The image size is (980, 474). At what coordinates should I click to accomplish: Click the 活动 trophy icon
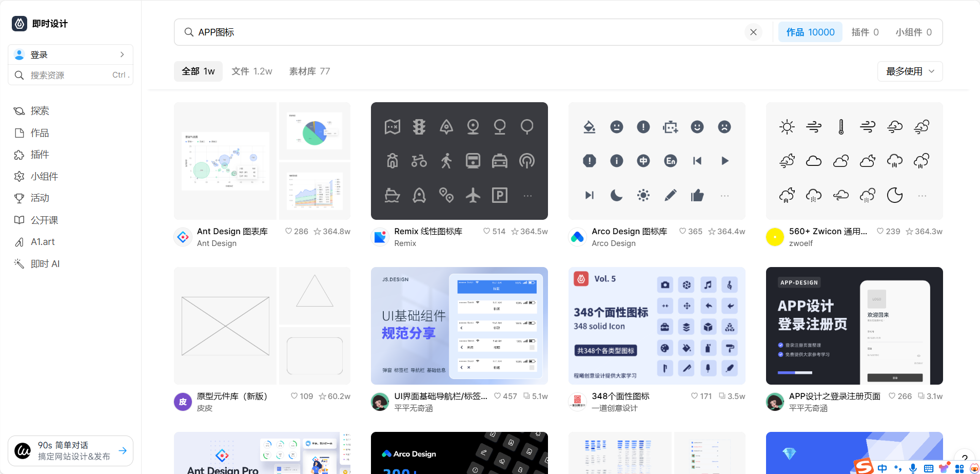point(19,198)
